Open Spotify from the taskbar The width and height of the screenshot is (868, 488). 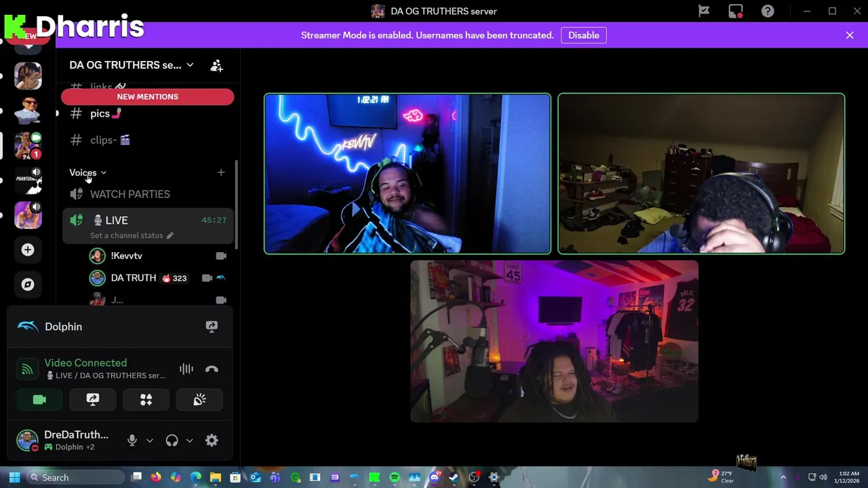[x=395, y=477]
